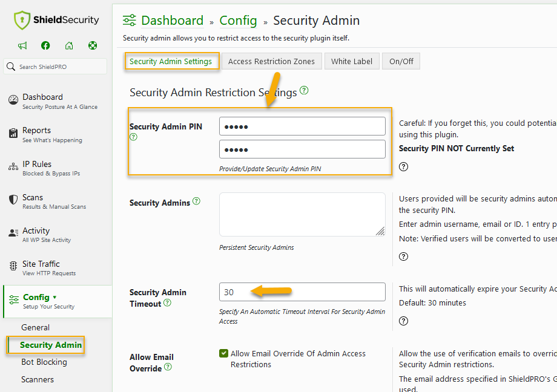Focus the Search ShieldPRO field
This screenshot has width=557, height=392.
click(x=56, y=67)
